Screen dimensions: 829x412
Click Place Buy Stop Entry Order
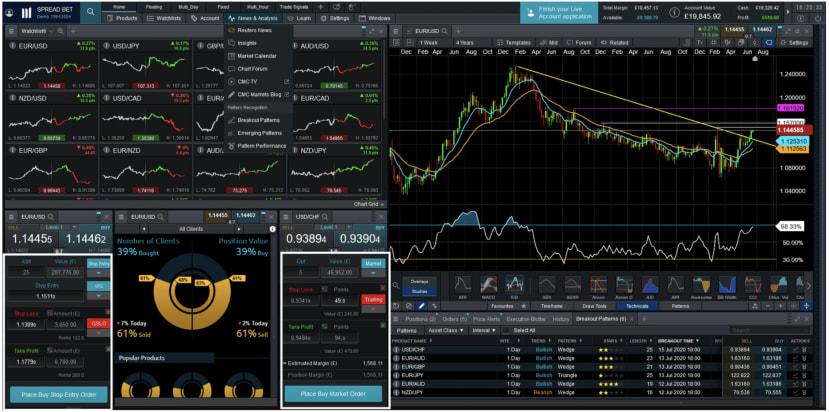(59, 395)
